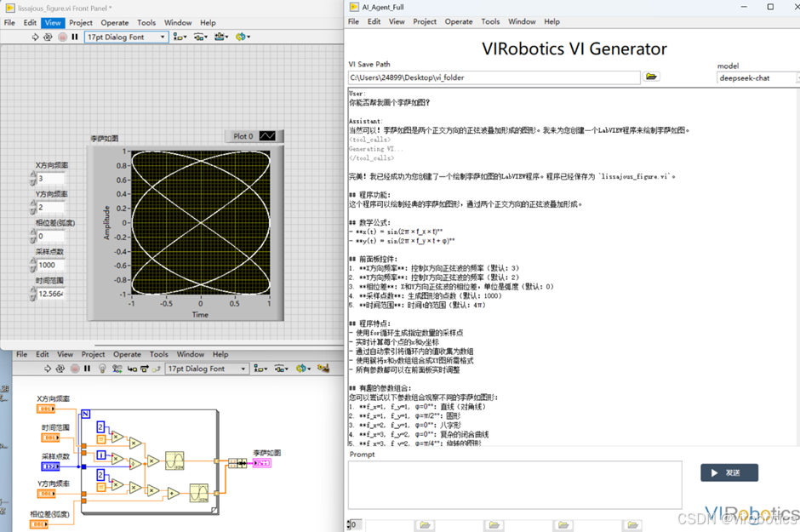Select the Add node in the block diagram

point(173,493)
